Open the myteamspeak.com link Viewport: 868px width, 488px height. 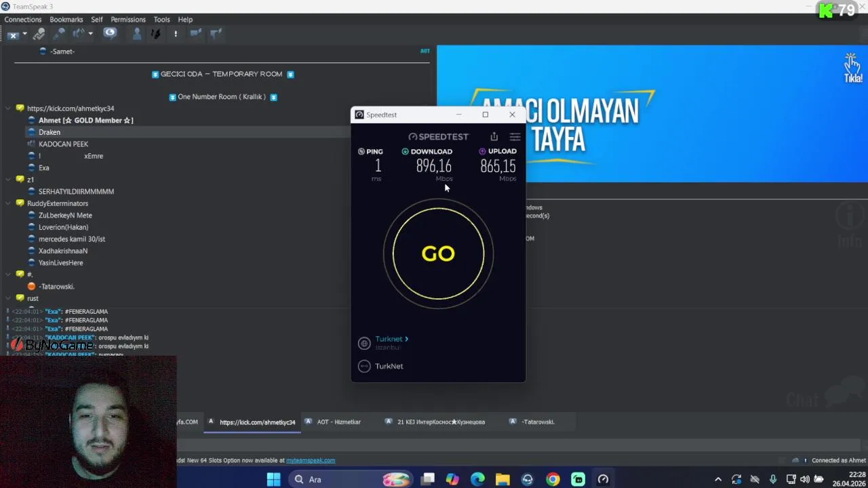point(311,461)
